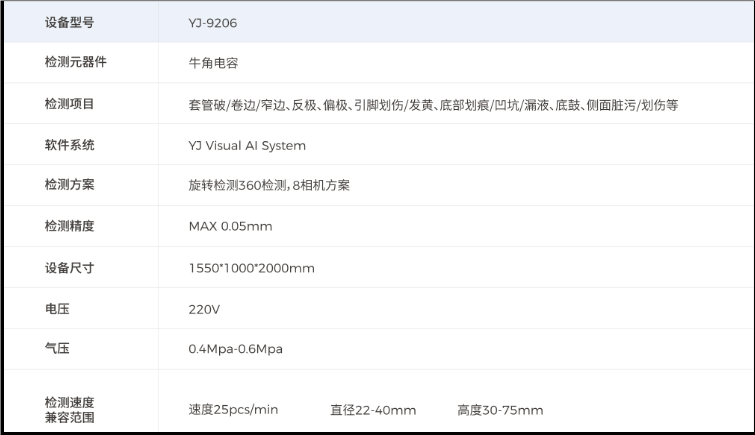
Task: Select the 牛角电容 text
Action: point(212,63)
